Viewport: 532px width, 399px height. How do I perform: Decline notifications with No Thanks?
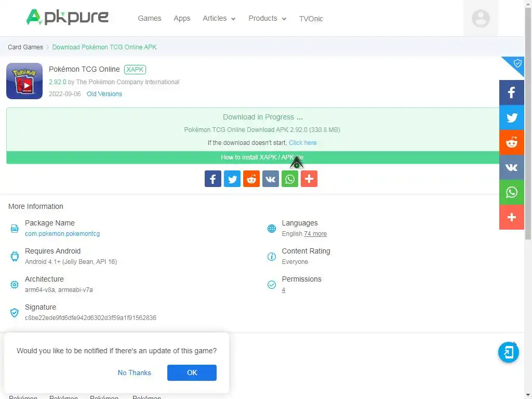tap(135, 373)
